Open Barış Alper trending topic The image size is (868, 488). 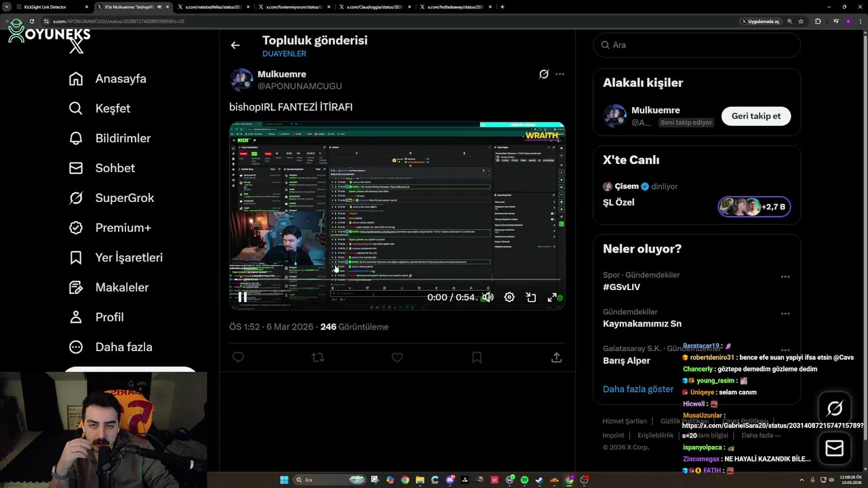pos(627,361)
